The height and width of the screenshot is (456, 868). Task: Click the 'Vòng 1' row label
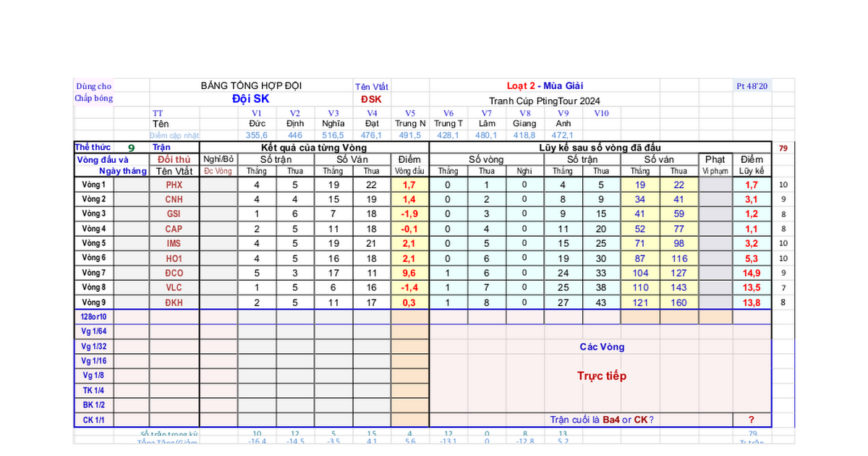tap(94, 185)
